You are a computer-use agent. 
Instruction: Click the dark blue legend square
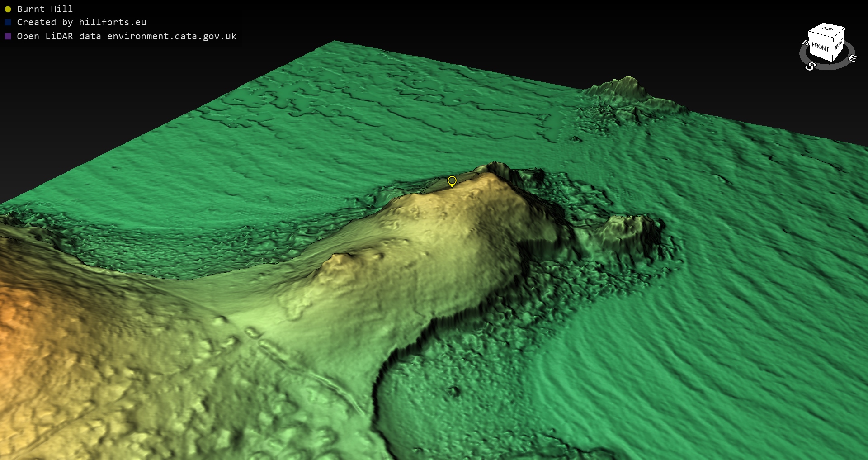coord(8,22)
